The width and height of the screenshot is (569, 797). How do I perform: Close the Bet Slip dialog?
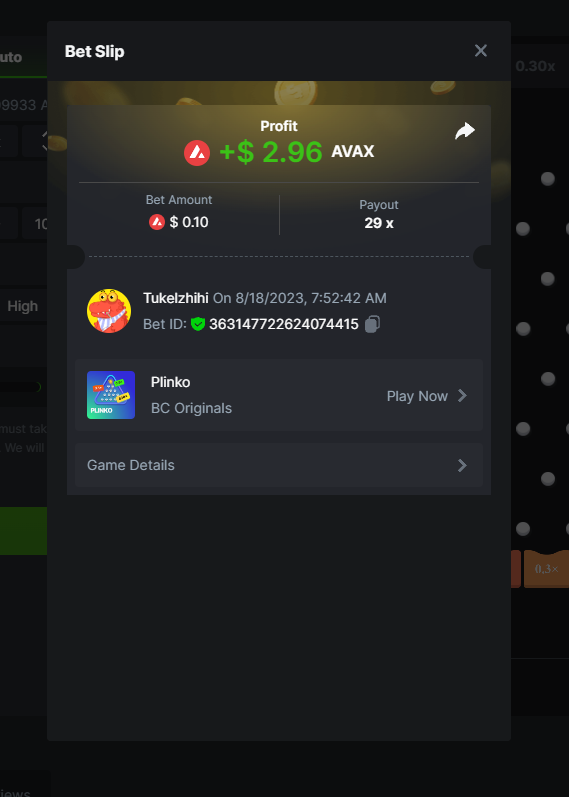click(481, 51)
